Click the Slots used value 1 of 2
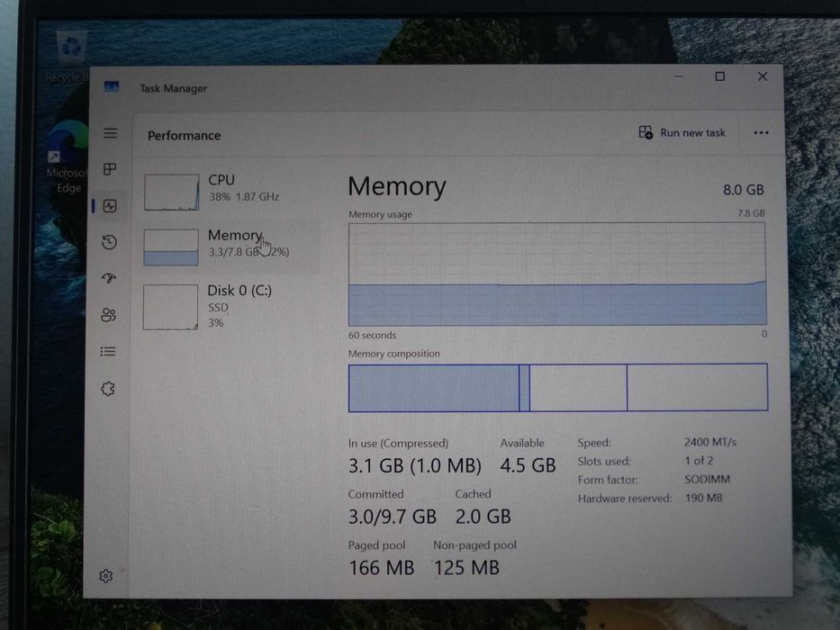Screen dimensions: 840x630 [x=699, y=461]
